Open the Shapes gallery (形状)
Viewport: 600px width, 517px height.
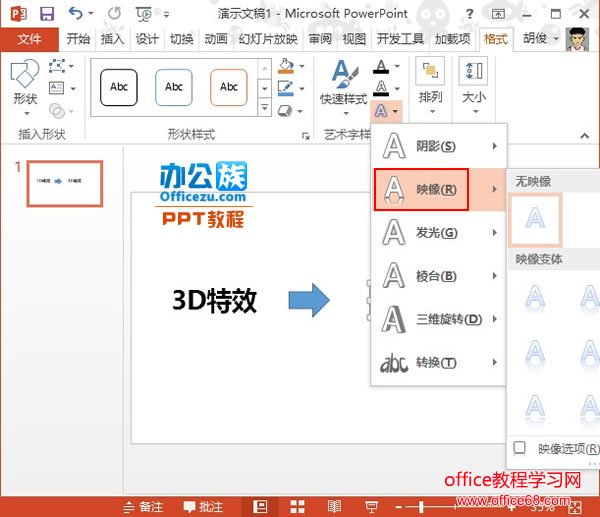(x=25, y=88)
